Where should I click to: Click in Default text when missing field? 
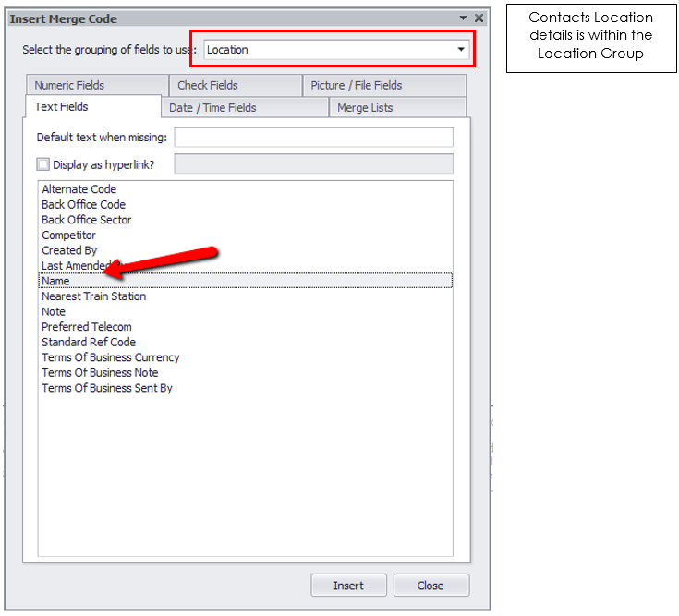[x=313, y=138]
